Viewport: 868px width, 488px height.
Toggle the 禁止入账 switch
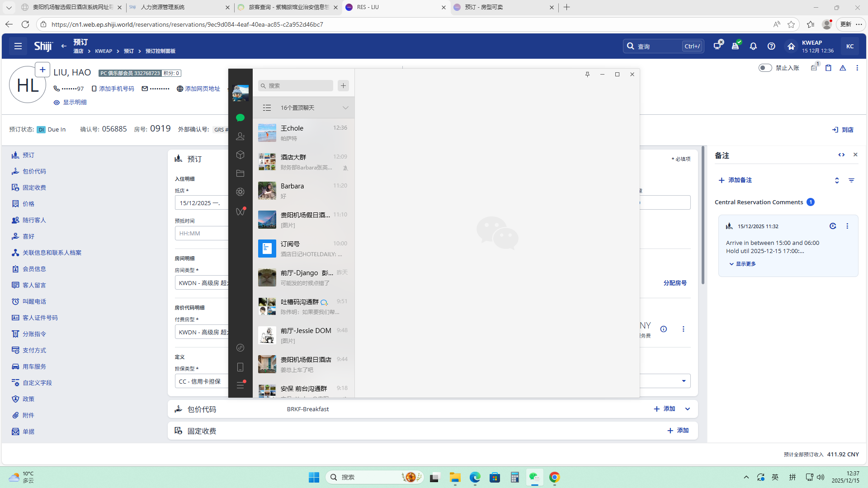[765, 68]
